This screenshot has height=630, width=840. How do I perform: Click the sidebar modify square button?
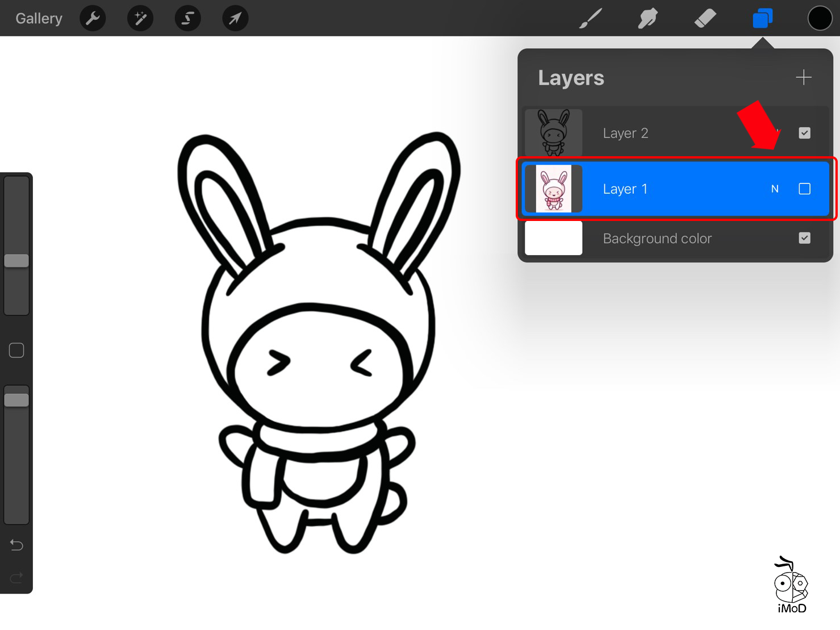pyautogui.click(x=16, y=351)
